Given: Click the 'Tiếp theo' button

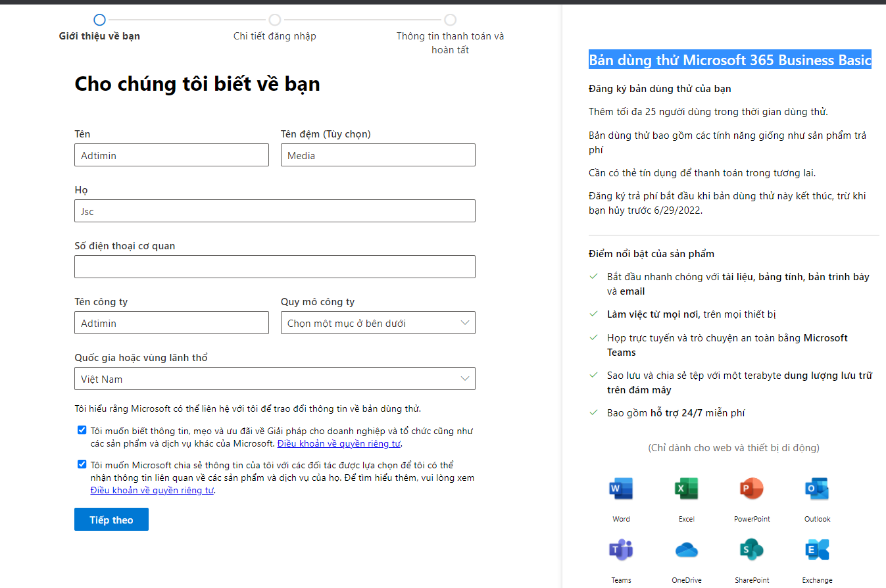Looking at the screenshot, I should 111,520.
